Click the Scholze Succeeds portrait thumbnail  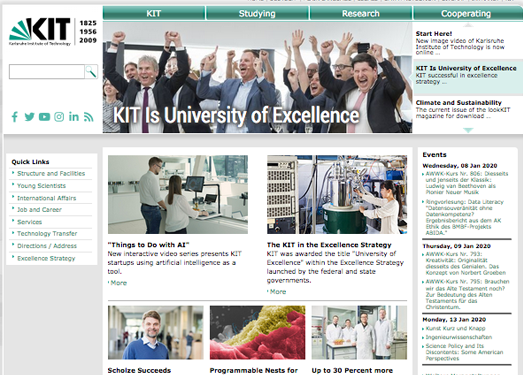155,332
